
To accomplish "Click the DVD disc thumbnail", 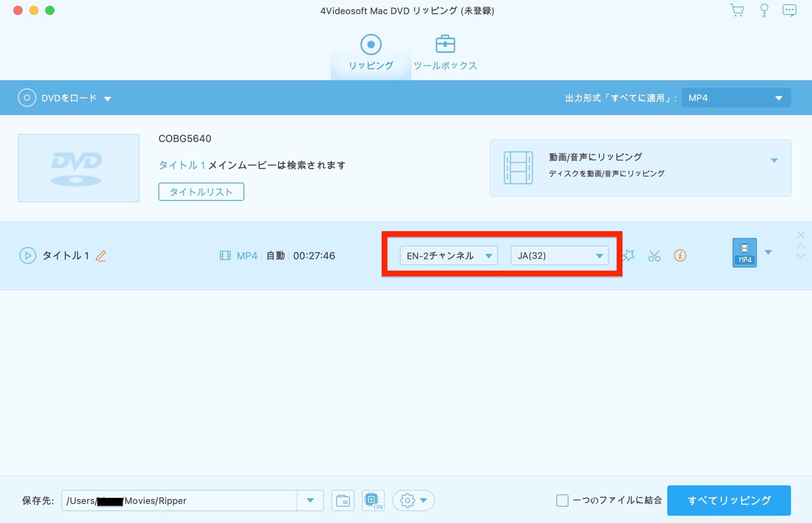I will click(x=78, y=168).
